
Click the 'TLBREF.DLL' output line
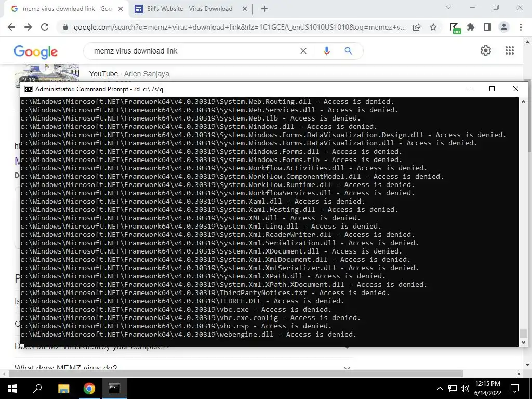point(182,301)
